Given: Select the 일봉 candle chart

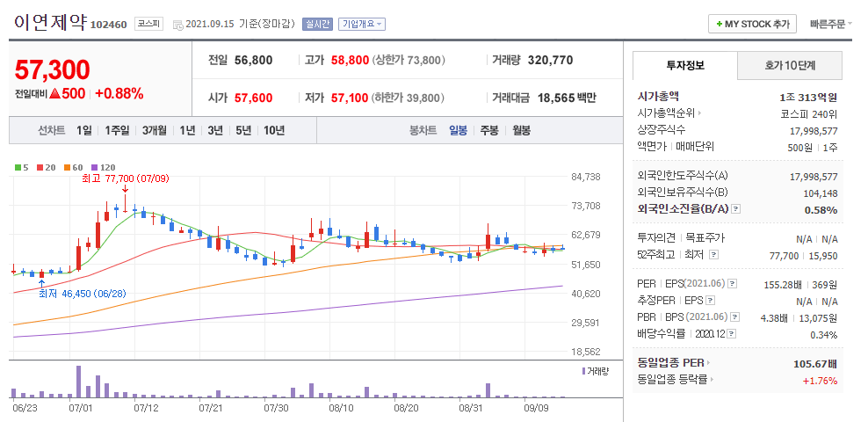Looking at the screenshot, I should click(458, 131).
